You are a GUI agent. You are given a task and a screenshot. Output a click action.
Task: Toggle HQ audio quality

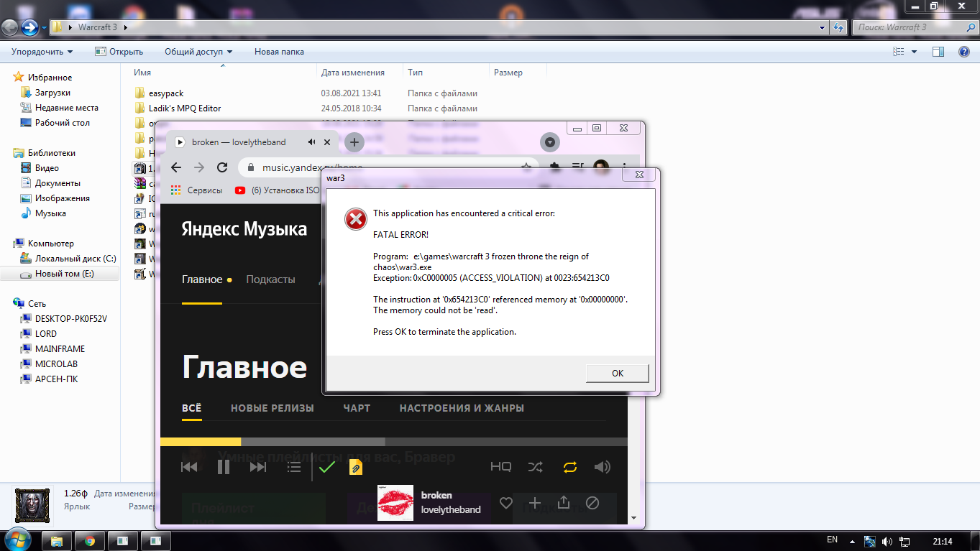[500, 467]
